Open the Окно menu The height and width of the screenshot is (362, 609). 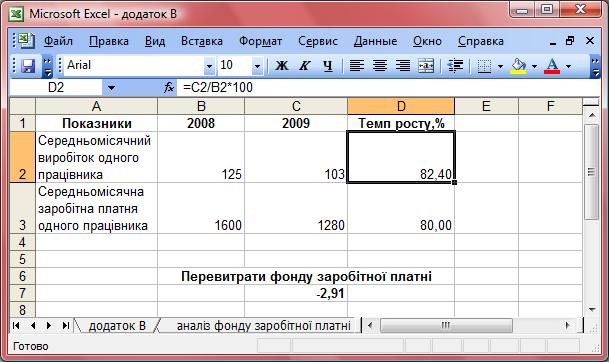click(x=427, y=41)
